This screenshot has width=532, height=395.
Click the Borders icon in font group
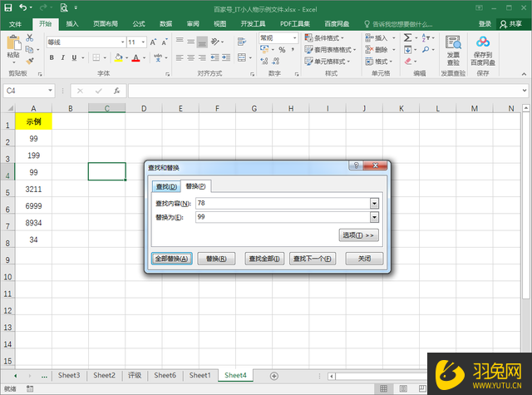click(96, 57)
